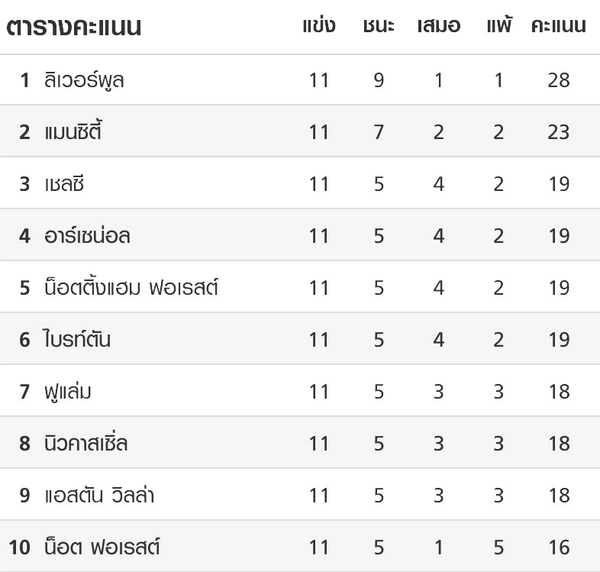
Task: Open the แมนซิตี้ team row
Action: tap(300, 131)
